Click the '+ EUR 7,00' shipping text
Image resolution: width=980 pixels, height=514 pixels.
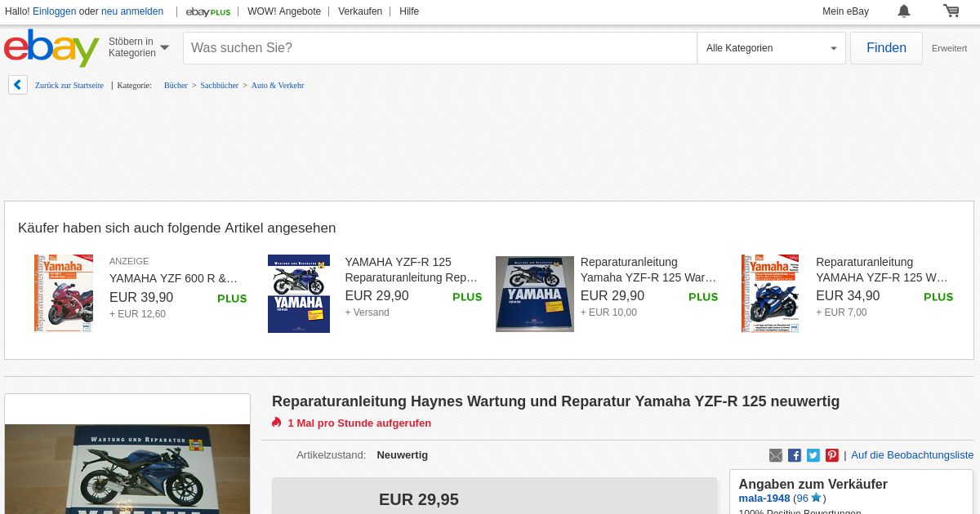[x=841, y=312]
